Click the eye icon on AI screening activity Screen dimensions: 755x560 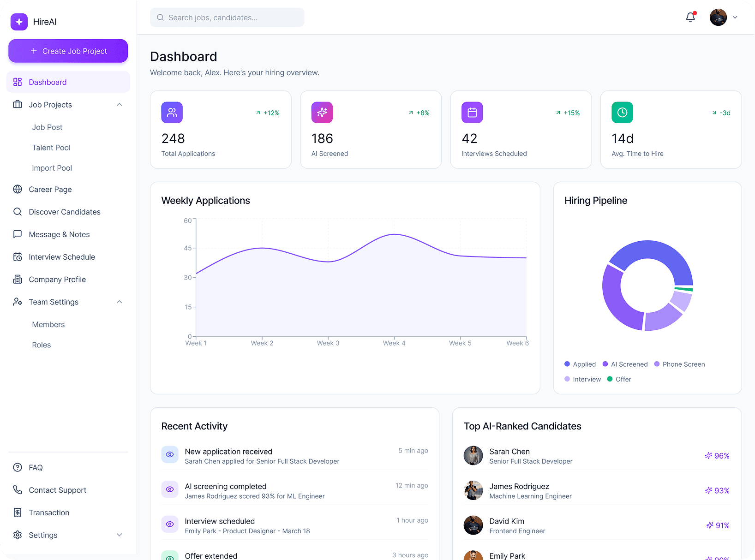pyautogui.click(x=170, y=489)
